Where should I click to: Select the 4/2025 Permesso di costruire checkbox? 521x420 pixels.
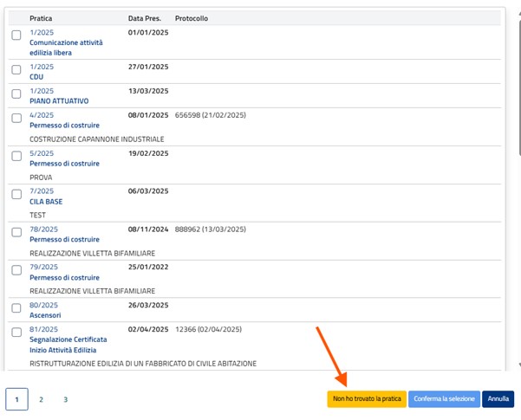pyautogui.click(x=16, y=119)
